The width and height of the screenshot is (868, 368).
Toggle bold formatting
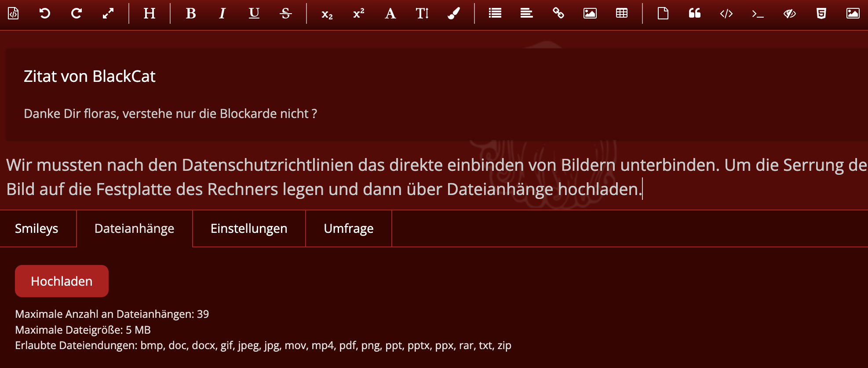(191, 14)
